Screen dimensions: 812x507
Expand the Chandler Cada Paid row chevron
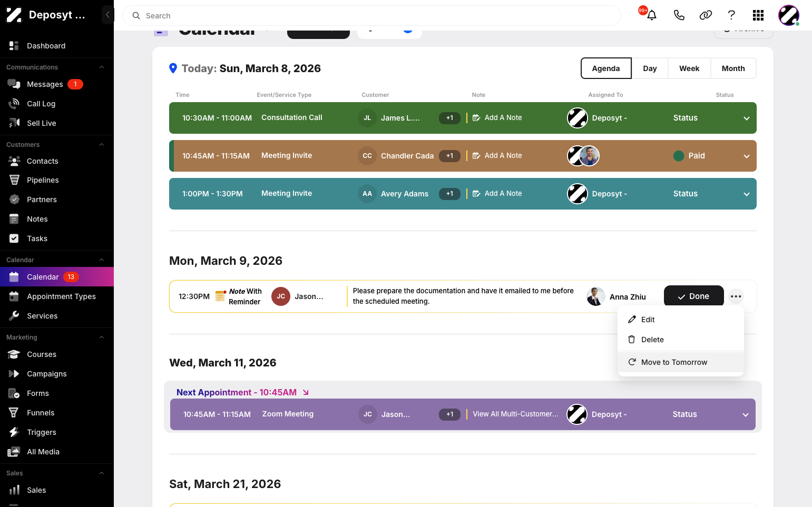(x=746, y=156)
